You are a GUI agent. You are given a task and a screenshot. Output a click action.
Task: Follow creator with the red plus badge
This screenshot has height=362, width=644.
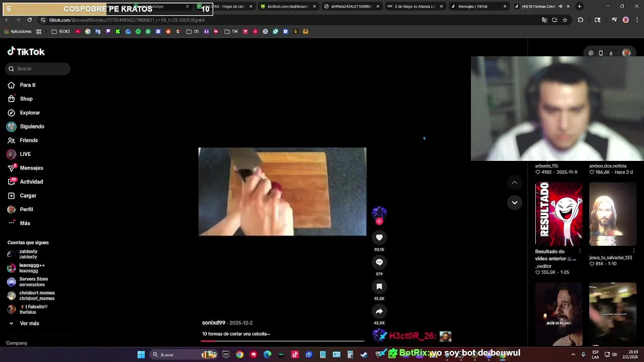pos(379,221)
